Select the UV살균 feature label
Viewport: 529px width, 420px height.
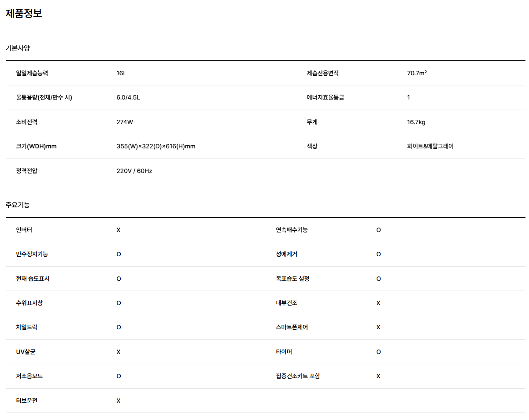pyautogui.click(x=26, y=352)
